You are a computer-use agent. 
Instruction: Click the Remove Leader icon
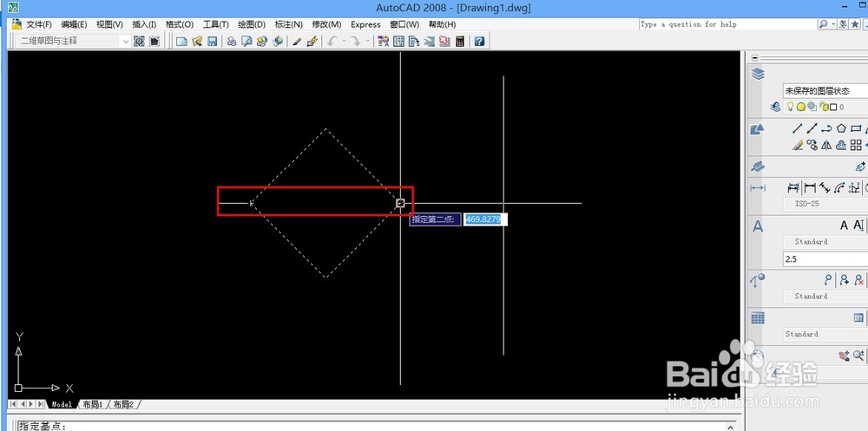[858, 280]
